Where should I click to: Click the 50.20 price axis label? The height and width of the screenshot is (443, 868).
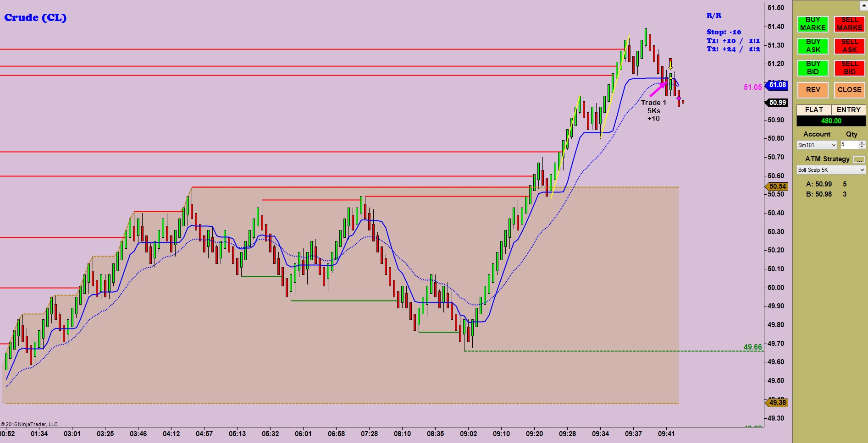776,250
